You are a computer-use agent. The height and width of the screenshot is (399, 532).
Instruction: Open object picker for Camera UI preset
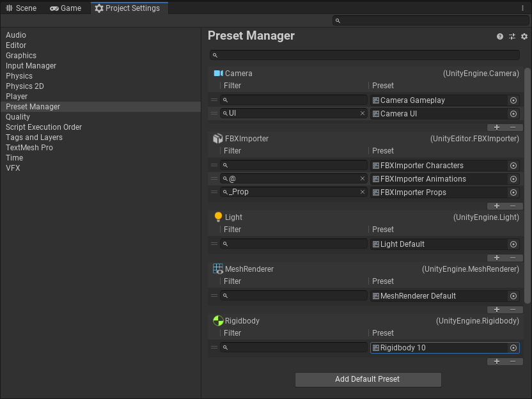[x=513, y=114]
